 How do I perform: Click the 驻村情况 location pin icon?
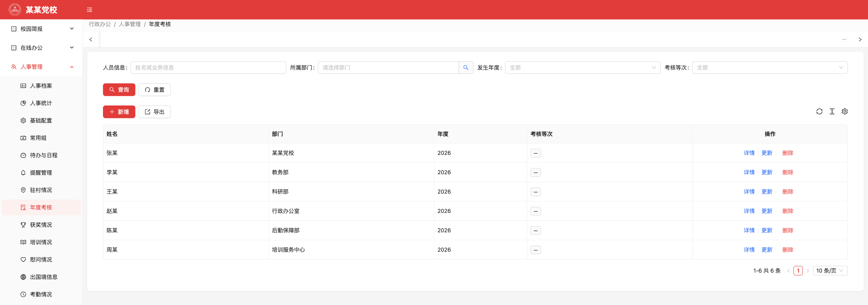point(23,190)
